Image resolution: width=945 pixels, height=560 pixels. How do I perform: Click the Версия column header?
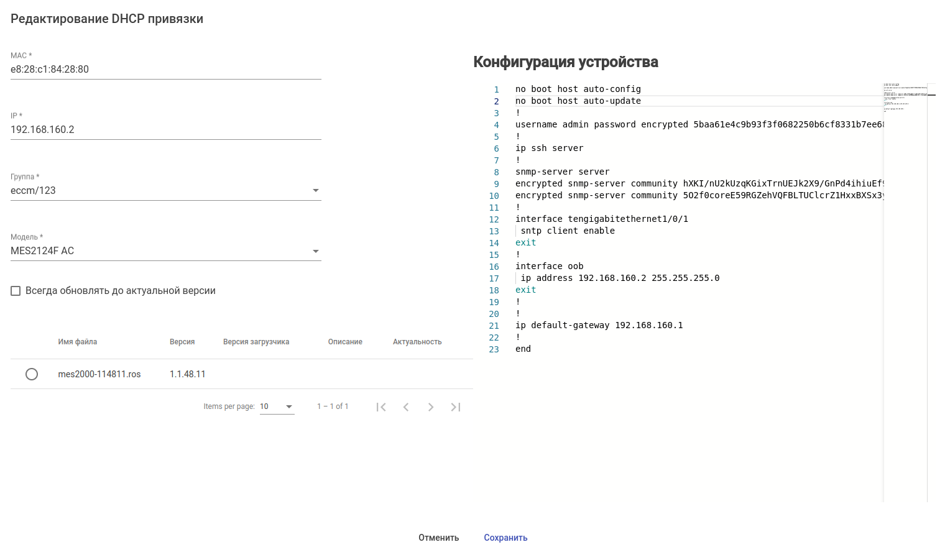pyautogui.click(x=182, y=342)
